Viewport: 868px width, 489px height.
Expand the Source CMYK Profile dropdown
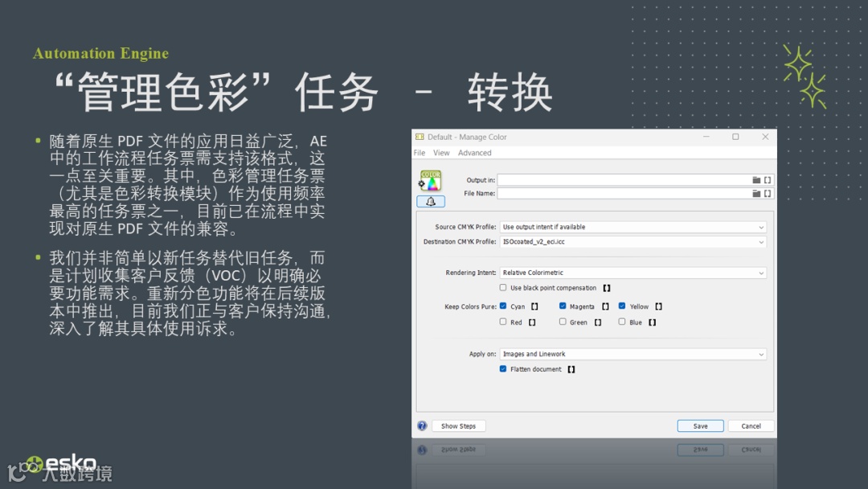click(x=633, y=227)
